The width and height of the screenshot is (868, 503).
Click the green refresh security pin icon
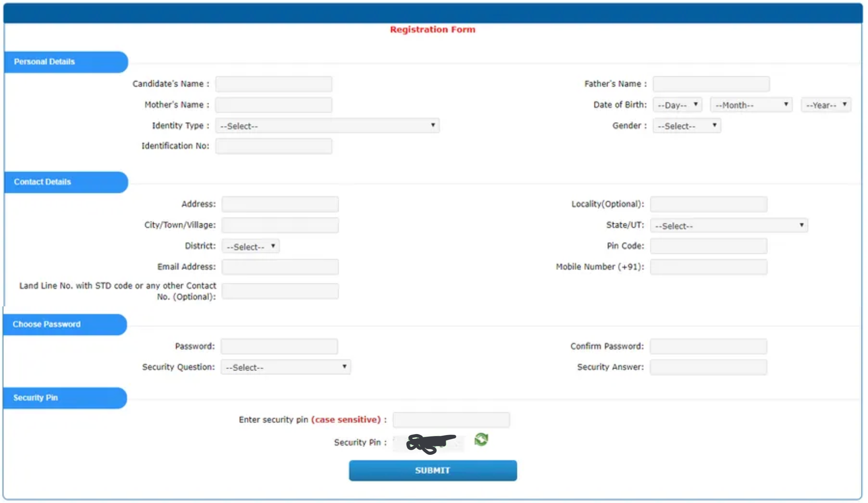pyautogui.click(x=481, y=440)
